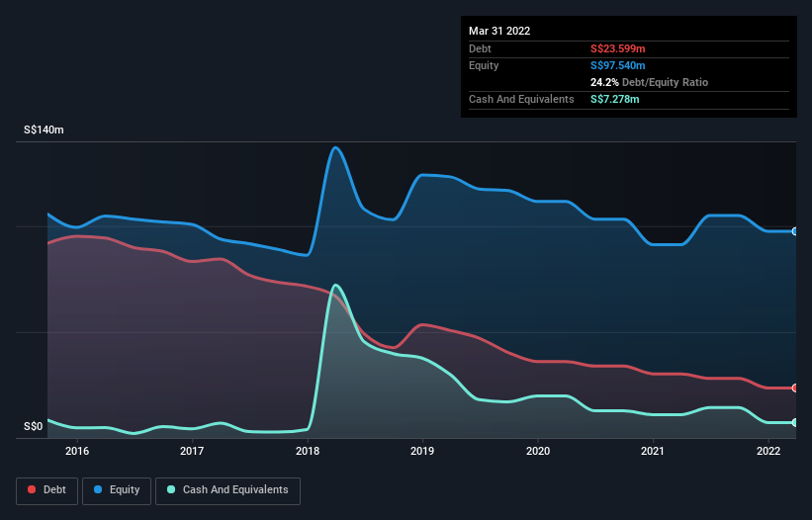
Task: Click the 2017 x-axis label
Action: [x=192, y=451]
